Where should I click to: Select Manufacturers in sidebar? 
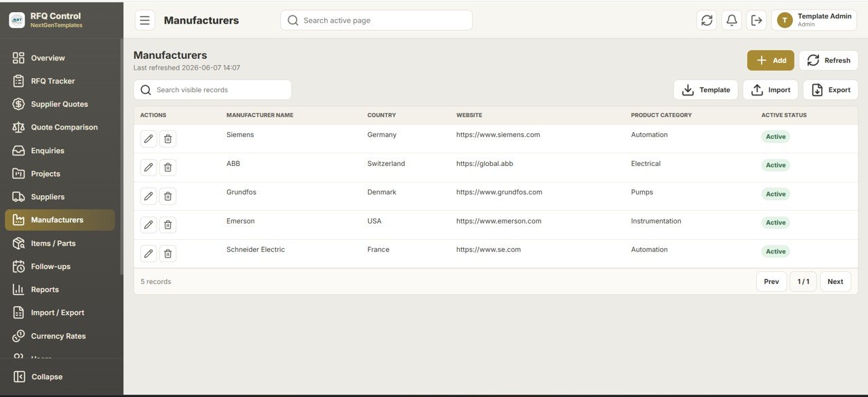[60, 220]
